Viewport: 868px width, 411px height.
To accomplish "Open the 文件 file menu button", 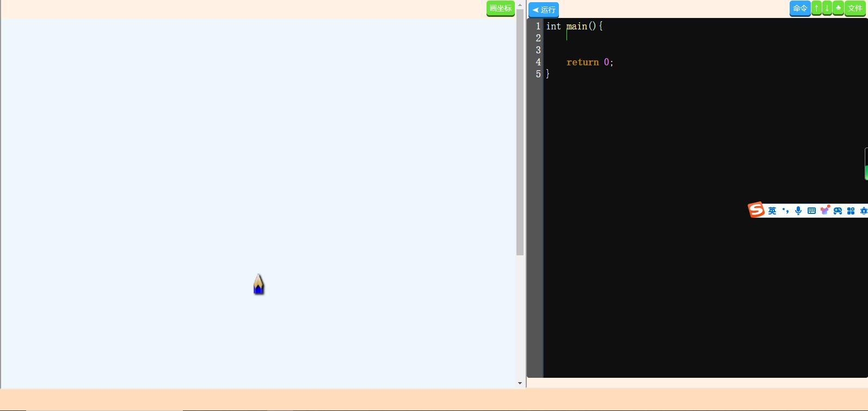I will pos(855,8).
